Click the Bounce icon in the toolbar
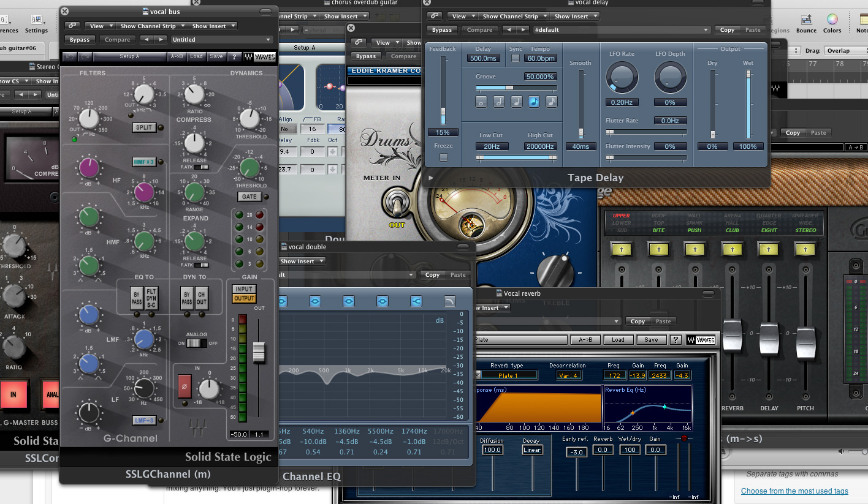The width and height of the screenshot is (868, 504). 805,20
